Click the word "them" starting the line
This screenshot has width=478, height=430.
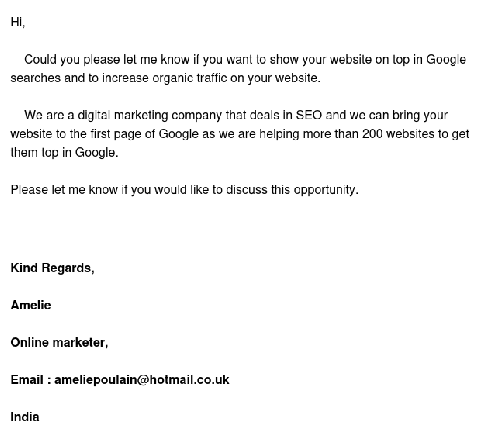(x=24, y=152)
